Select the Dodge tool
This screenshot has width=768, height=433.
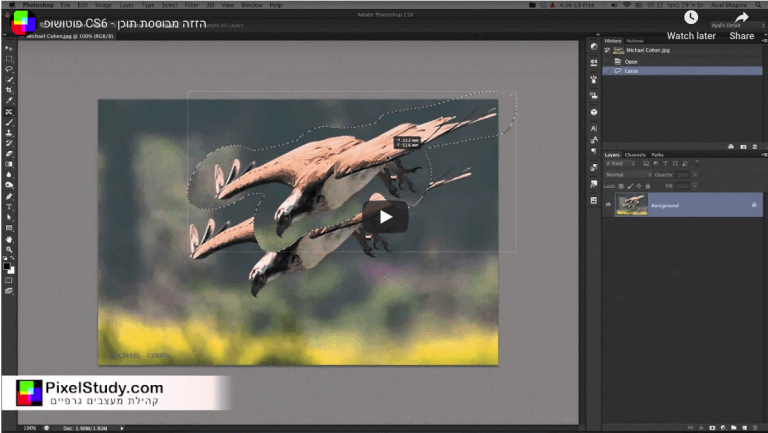tap(9, 185)
